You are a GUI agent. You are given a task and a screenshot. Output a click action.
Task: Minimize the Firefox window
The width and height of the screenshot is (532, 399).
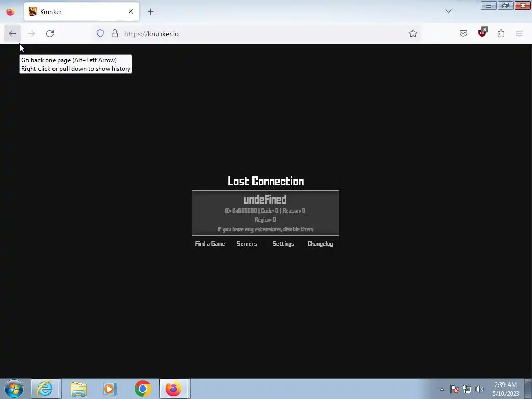tap(488, 5)
